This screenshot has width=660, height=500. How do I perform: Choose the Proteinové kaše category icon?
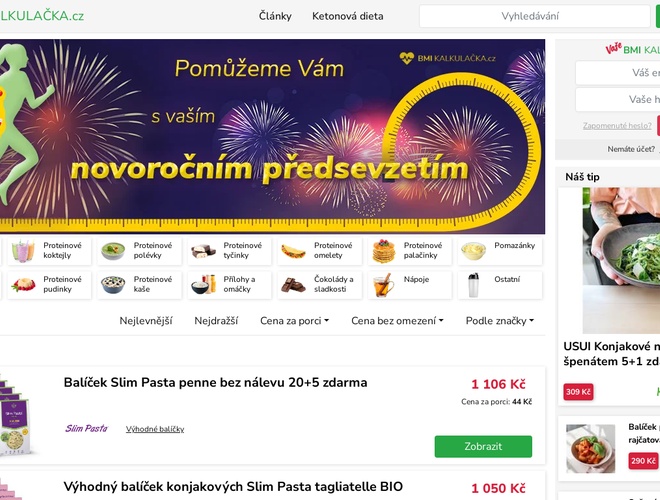point(113,285)
